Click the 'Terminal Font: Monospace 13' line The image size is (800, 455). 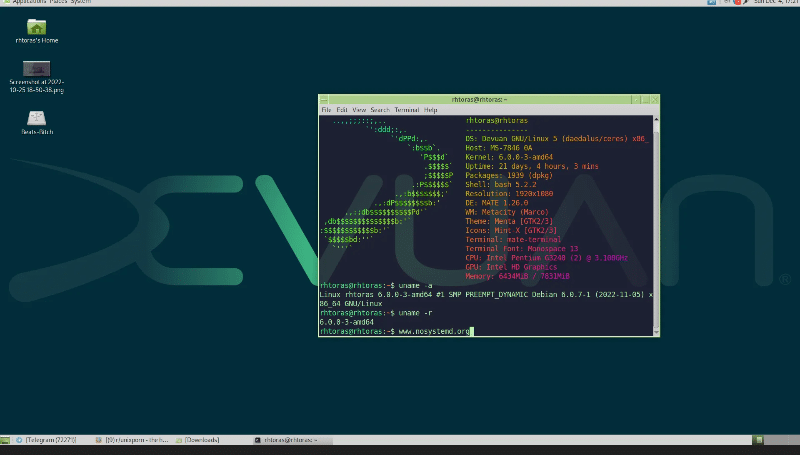pyautogui.click(x=521, y=249)
